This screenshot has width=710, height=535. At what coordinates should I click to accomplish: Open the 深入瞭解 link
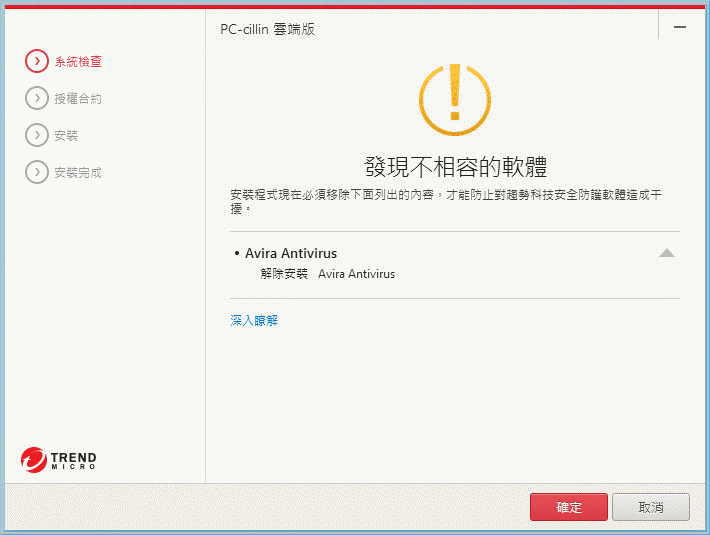pyautogui.click(x=254, y=320)
